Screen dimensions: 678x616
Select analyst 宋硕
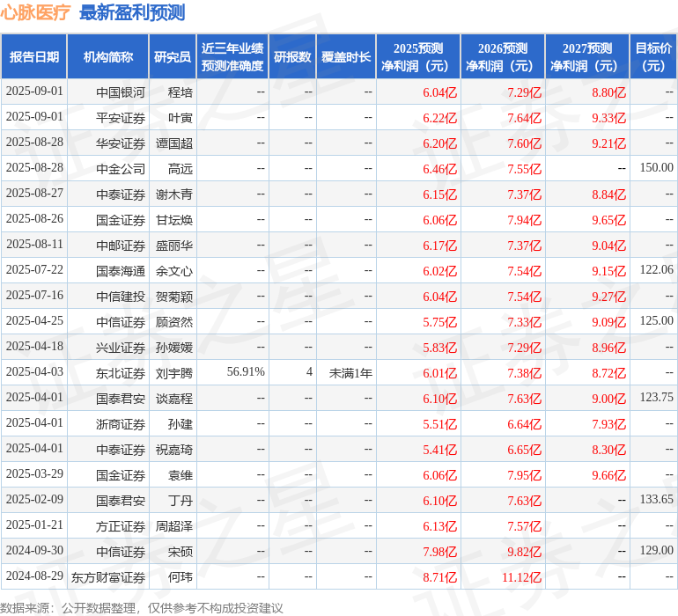coord(181,551)
